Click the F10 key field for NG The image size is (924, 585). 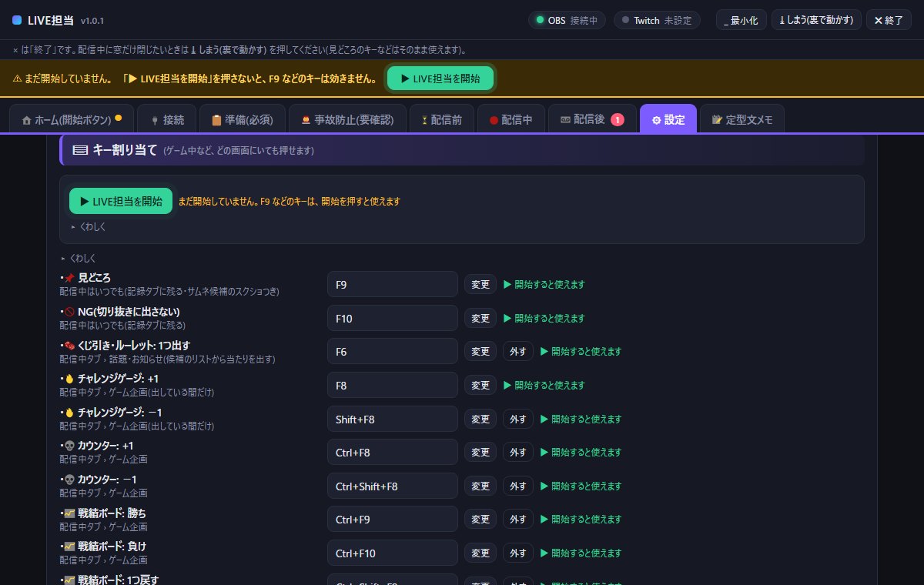tap(393, 318)
